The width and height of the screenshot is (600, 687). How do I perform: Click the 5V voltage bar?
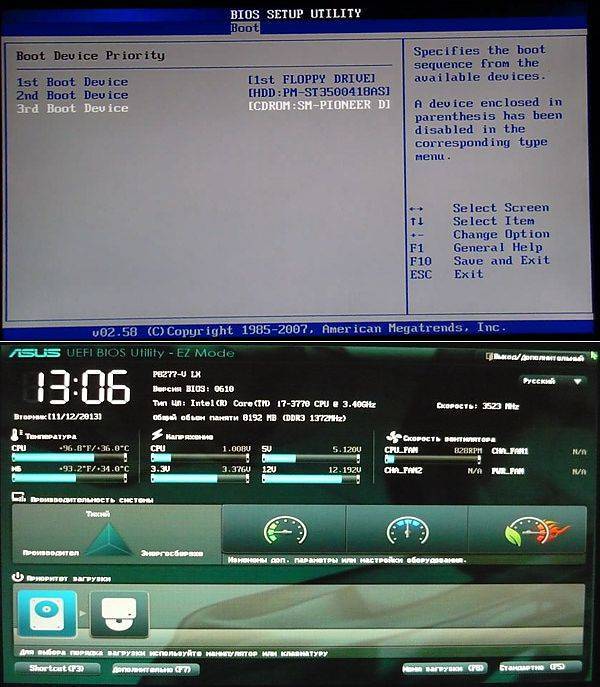coord(311,458)
